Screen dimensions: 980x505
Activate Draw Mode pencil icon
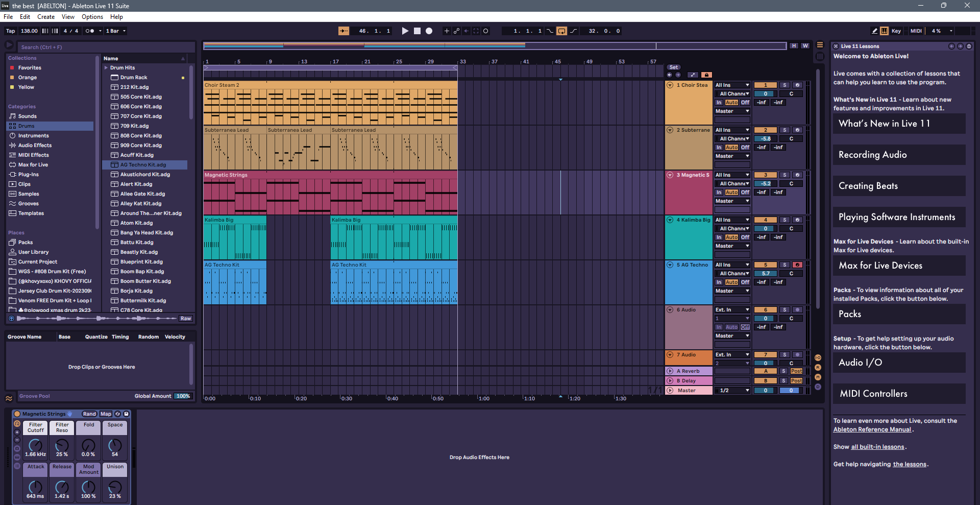875,31
